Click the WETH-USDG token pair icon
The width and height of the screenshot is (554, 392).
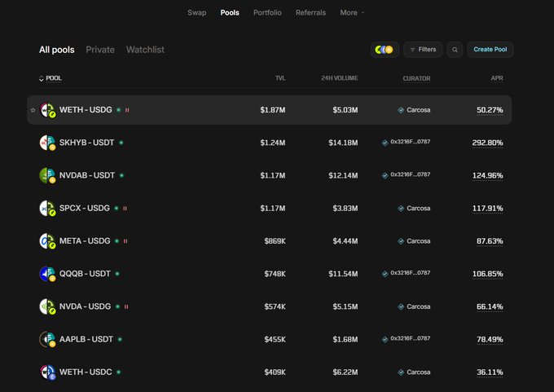pos(47,110)
